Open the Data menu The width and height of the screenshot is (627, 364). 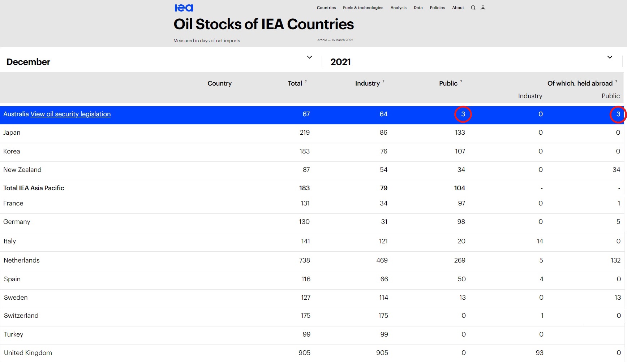[418, 8]
